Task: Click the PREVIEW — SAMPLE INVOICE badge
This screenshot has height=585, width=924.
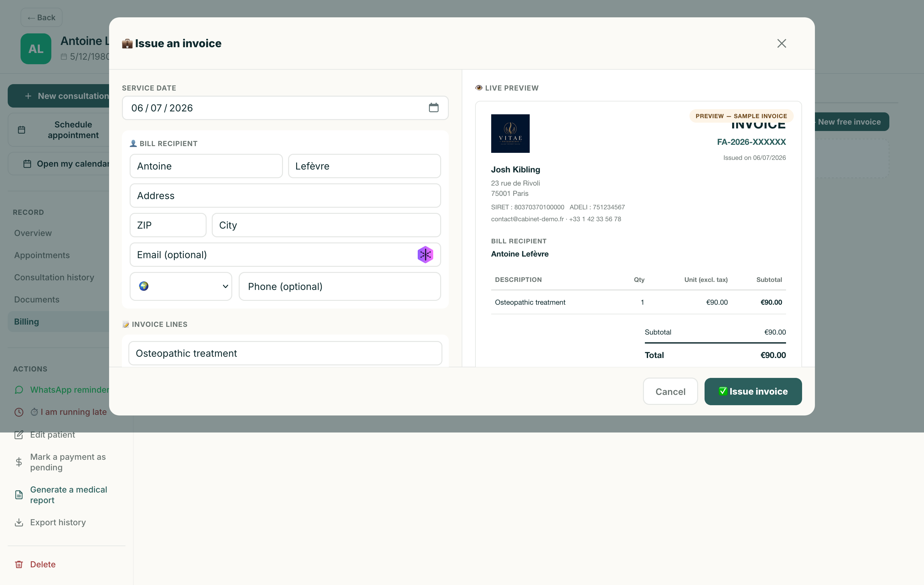Action: [x=741, y=116]
